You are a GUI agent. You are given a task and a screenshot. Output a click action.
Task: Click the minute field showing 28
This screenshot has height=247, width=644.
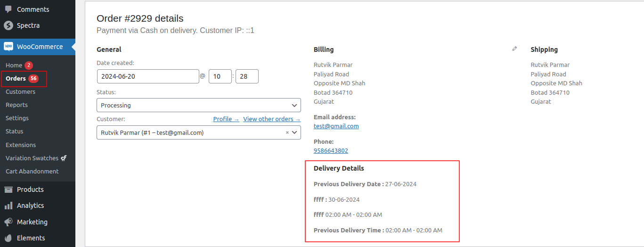(247, 76)
